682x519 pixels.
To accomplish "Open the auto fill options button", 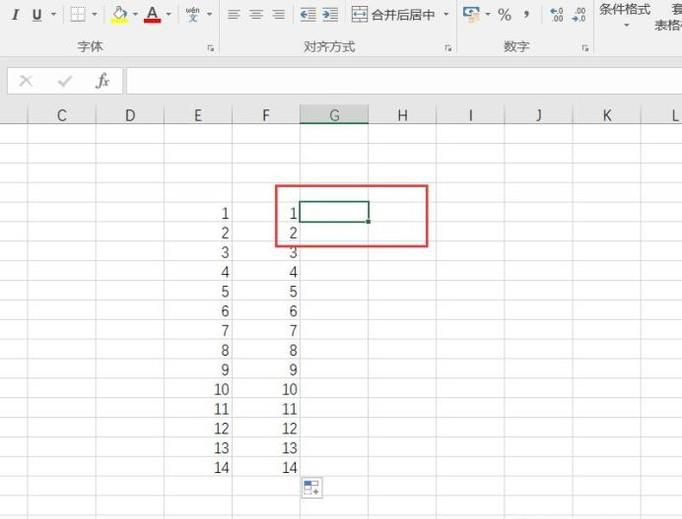I will click(x=311, y=488).
